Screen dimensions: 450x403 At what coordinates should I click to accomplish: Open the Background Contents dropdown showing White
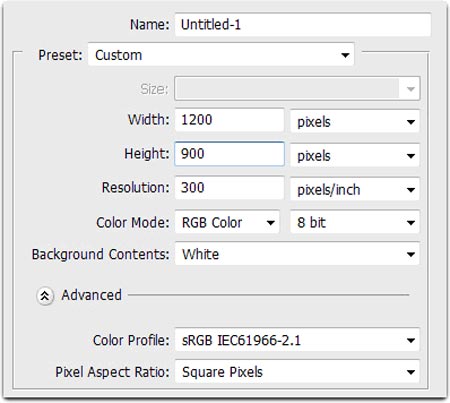tap(297, 254)
